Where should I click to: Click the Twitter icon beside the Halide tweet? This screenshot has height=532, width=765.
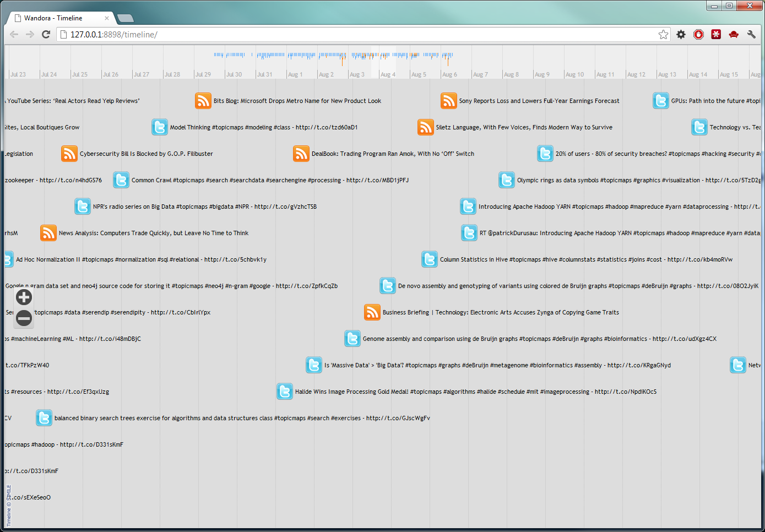(285, 392)
